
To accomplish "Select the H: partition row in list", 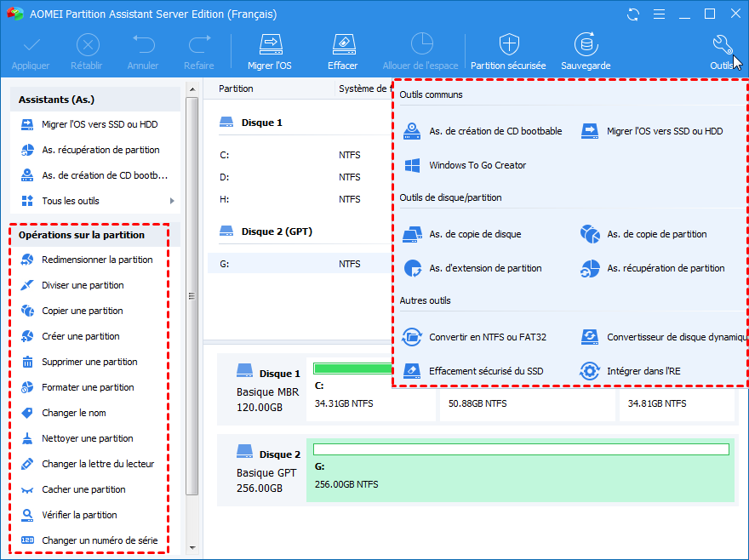I will click(300, 199).
